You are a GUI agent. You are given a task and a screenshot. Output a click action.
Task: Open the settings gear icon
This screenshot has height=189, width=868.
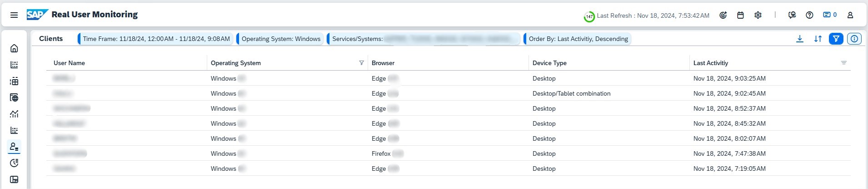[x=758, y=15]
